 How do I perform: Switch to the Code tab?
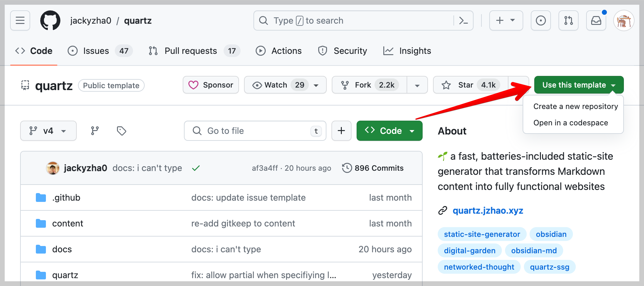pyautogui.click(x=34, y=51)
